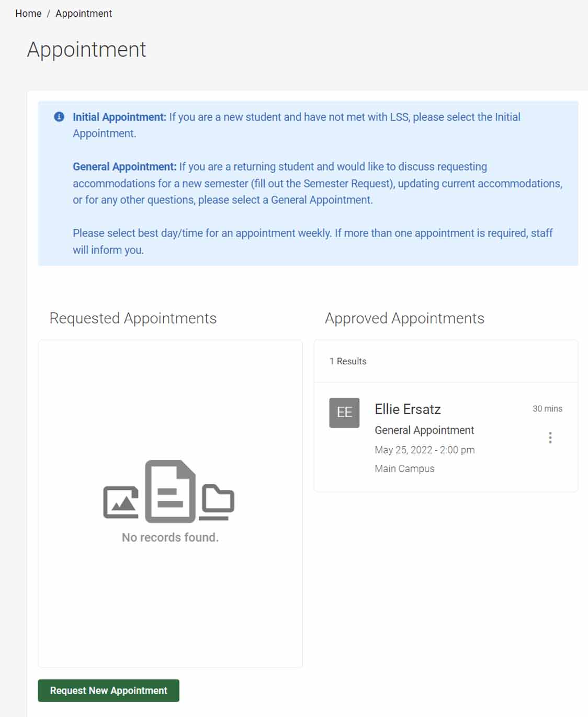This screenshot has height=717, width=588.
Task: Click the General Appointment type text
Action: click(424, 430)
